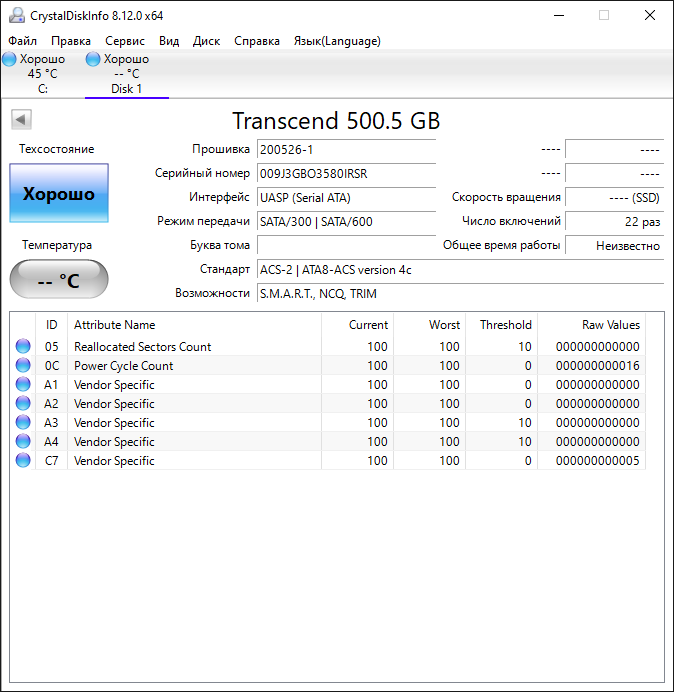Image resolution: width=674 pixels, height=692 pixels.
Task: Click the Worst column header
Action: (429, 325)
